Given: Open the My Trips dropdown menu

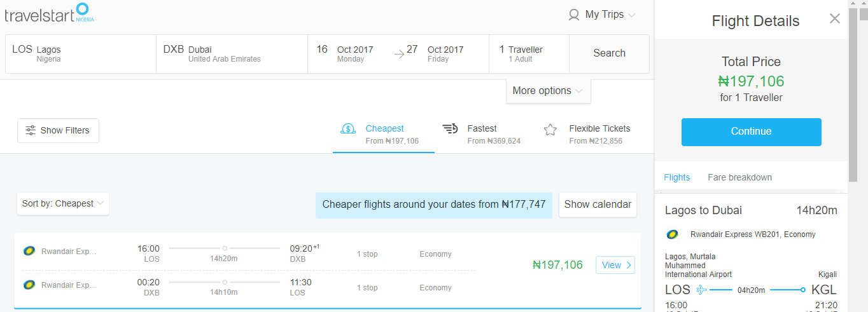Looking at the screenshot, I should (602, 15).
